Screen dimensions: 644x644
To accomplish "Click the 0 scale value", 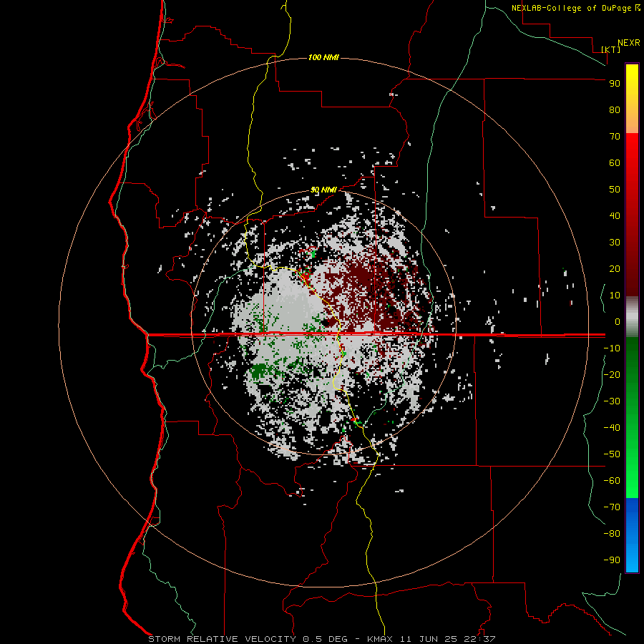I will (618, 321).
